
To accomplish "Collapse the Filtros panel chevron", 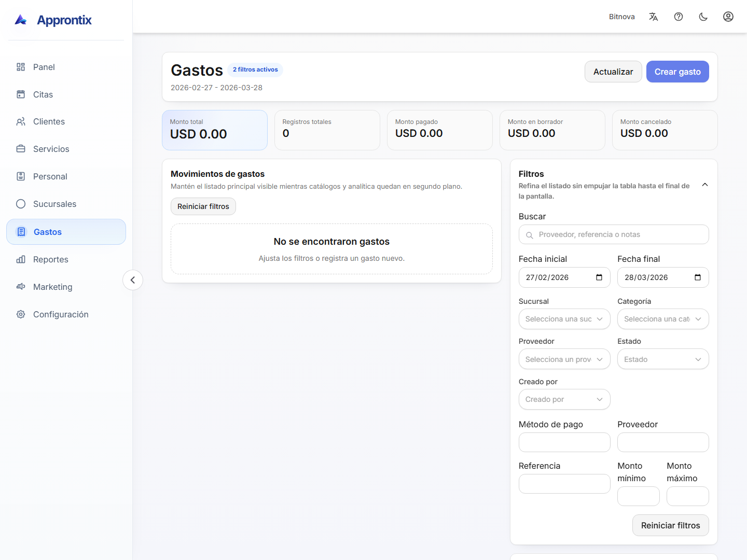I will tap(705, 185).
